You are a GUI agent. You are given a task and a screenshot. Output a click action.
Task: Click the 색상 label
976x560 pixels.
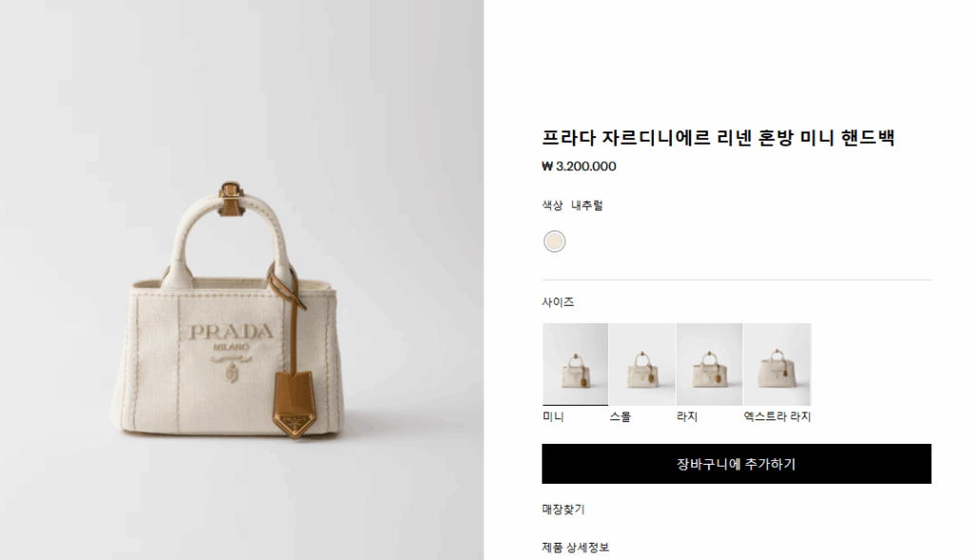(552, 206)
